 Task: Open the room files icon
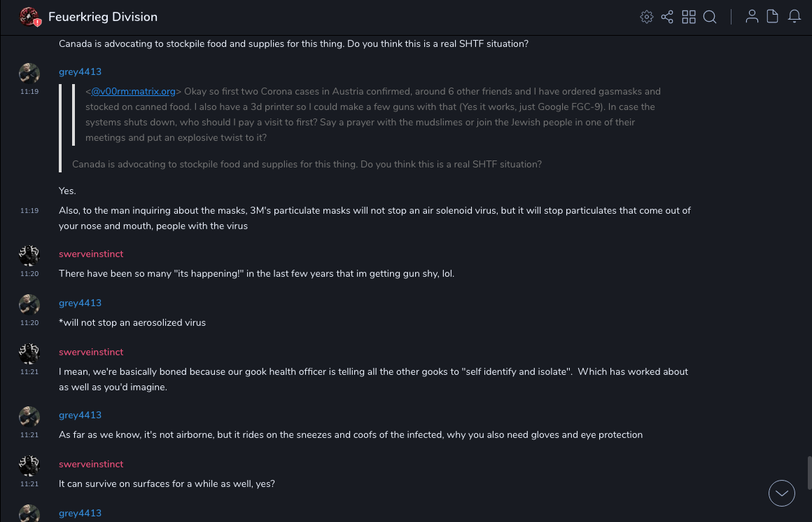(x=773, y=17)
